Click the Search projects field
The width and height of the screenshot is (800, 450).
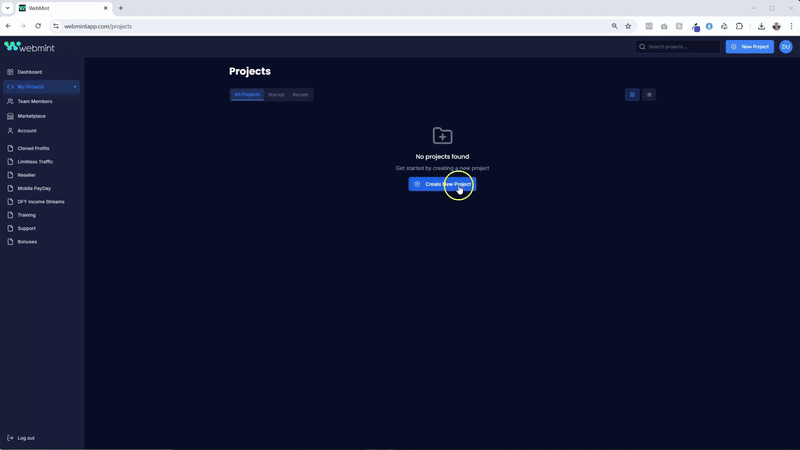click(x=680, y=47)
